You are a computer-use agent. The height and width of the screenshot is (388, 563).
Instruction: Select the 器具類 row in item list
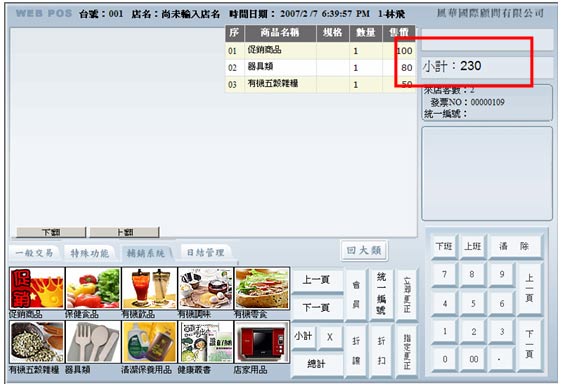coord(320,67)
